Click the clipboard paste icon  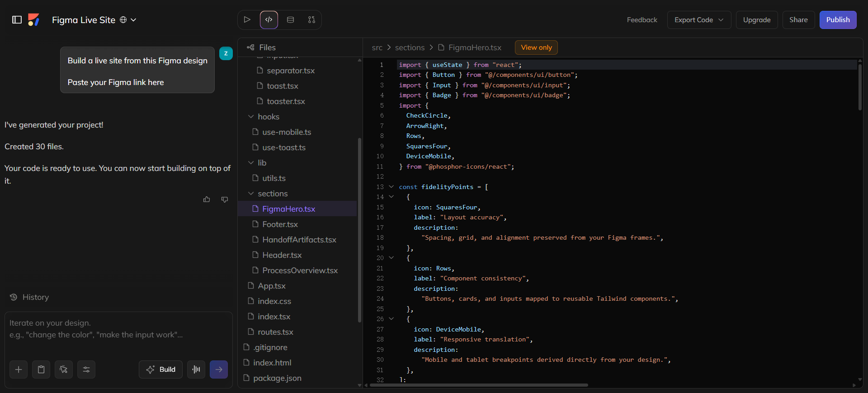pyautogui.click(x=41, y=369)
